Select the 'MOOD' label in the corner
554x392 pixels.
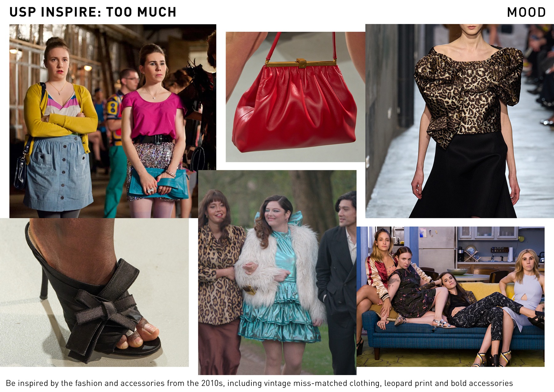tap(526, 12)
